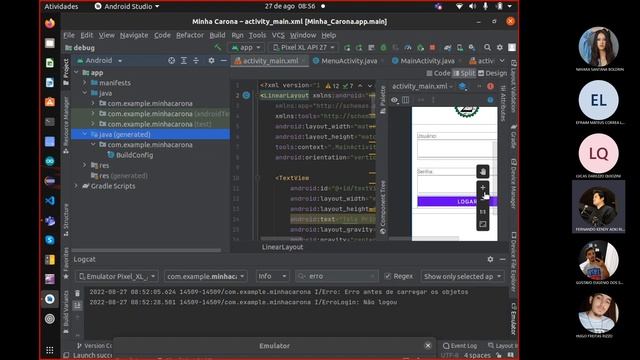Screen dimensions: 640x360
Task: Open Search Everywhere magnifier icon
Action: (x=487, y=48)
